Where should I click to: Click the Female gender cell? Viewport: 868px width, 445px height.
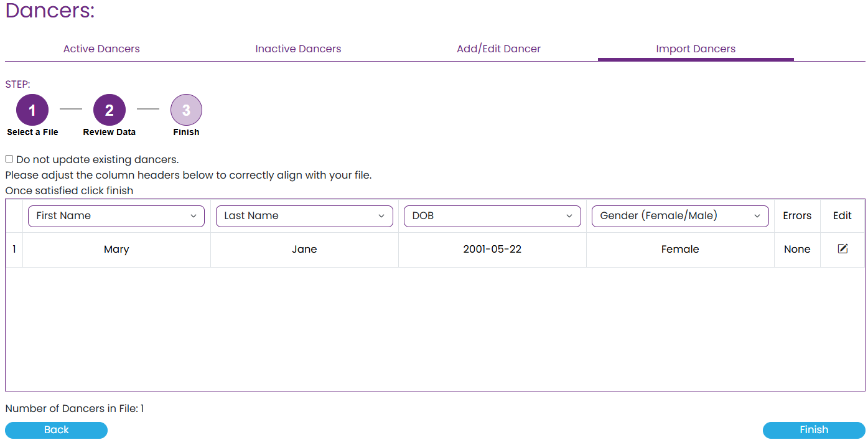[680, 250]
